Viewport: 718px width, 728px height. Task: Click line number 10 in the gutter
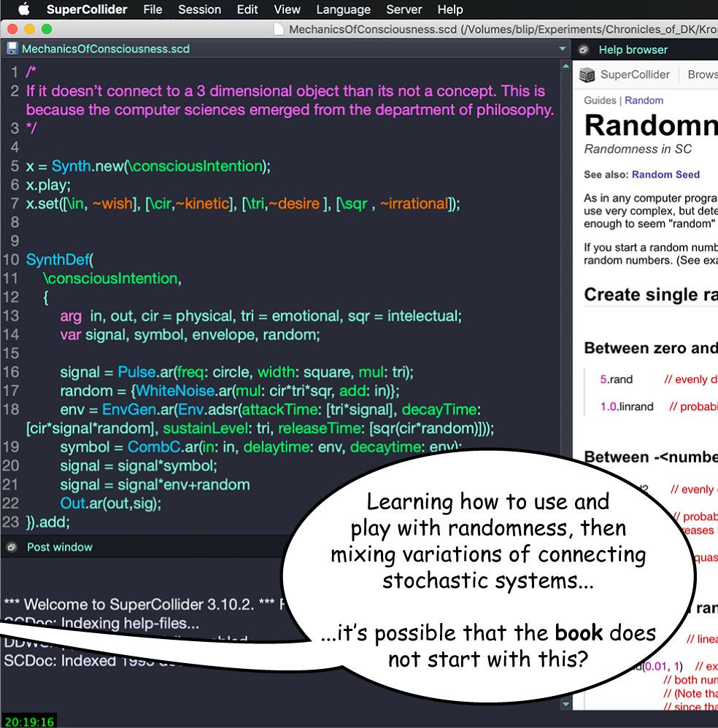coord(11,260)
